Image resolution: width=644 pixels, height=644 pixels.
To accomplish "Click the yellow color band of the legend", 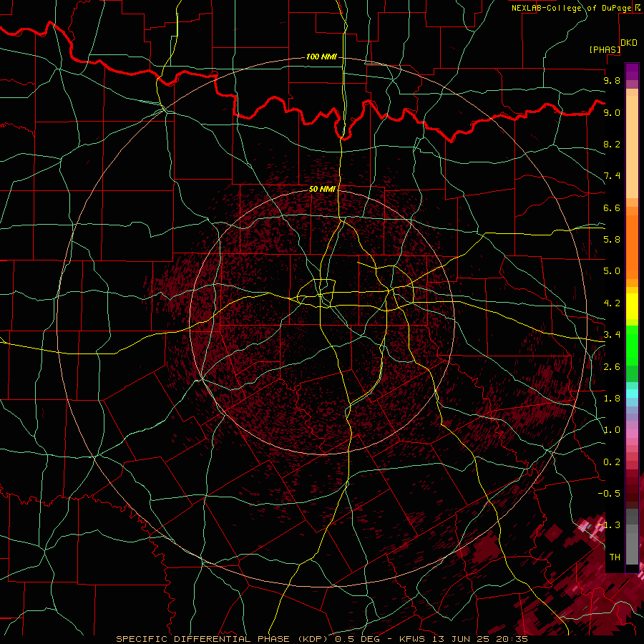I will point(632,306).
